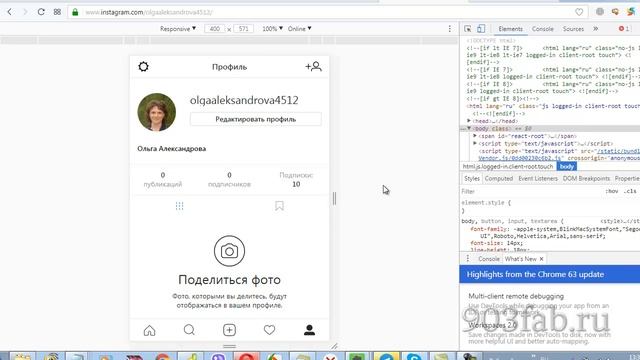Toggle the .cls classes button
Viewport: 640px width, 360px height.
click(x=630, y=191)
